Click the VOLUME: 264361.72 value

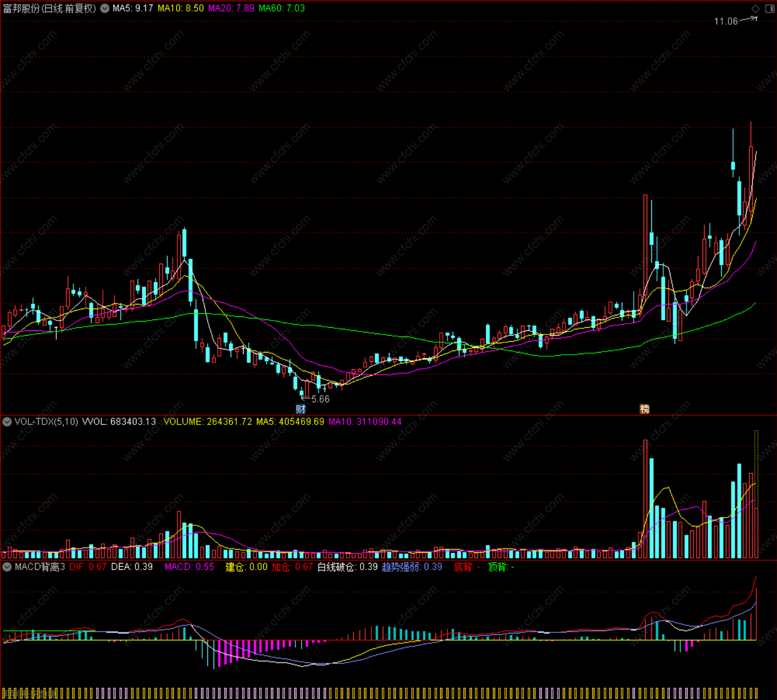coord(208,422)
